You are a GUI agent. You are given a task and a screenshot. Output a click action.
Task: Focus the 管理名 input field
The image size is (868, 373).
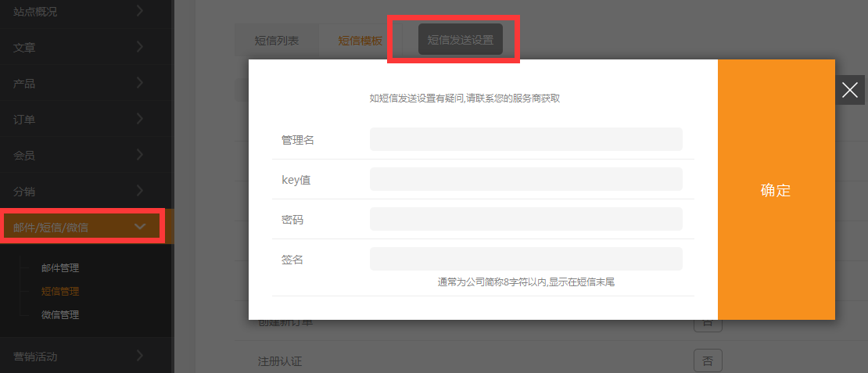coord(525,140)
